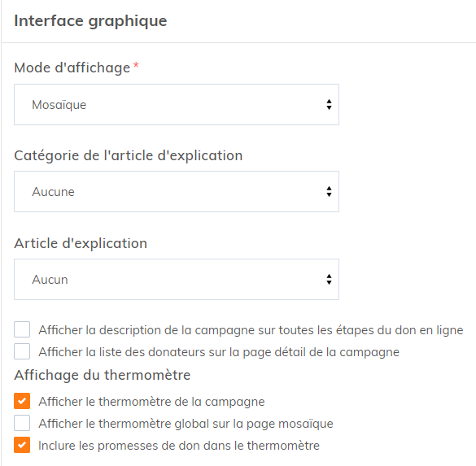Tick the global thermometer on mosaïque page checkbox

coord(22,423)
